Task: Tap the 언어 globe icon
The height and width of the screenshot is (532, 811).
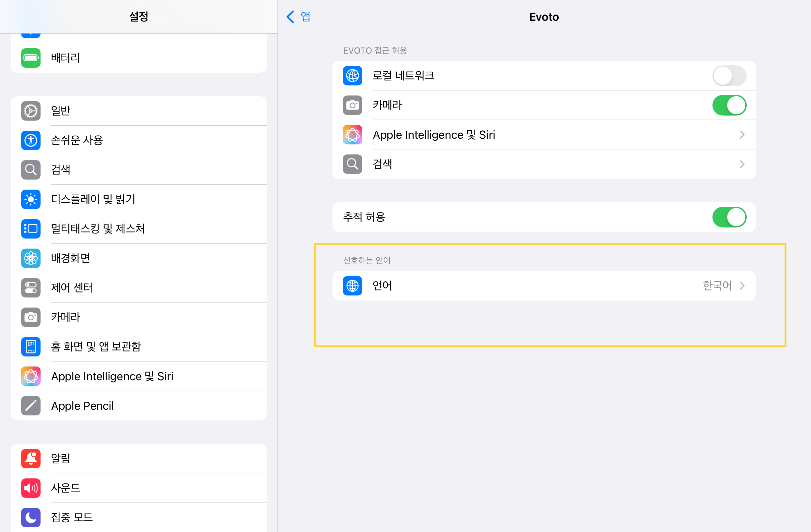Action: (x=352, y=286)
